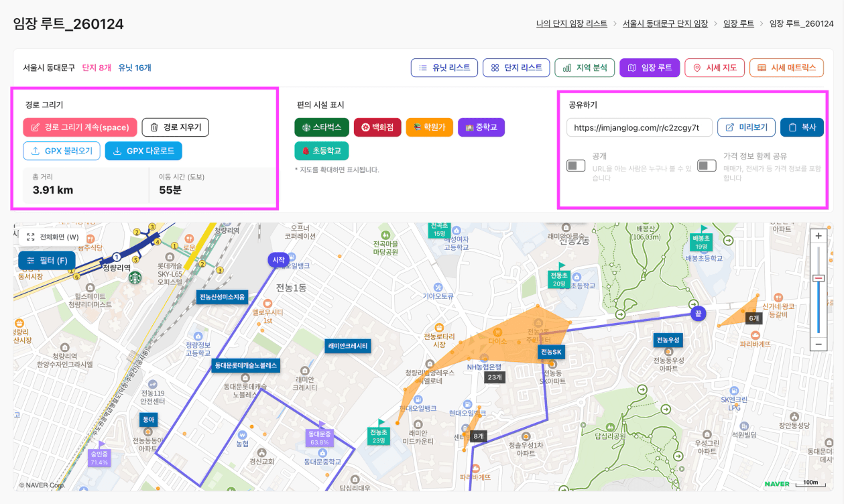Open the map filter (필터) button
This screenshot has width=844, height=504.
47,260
